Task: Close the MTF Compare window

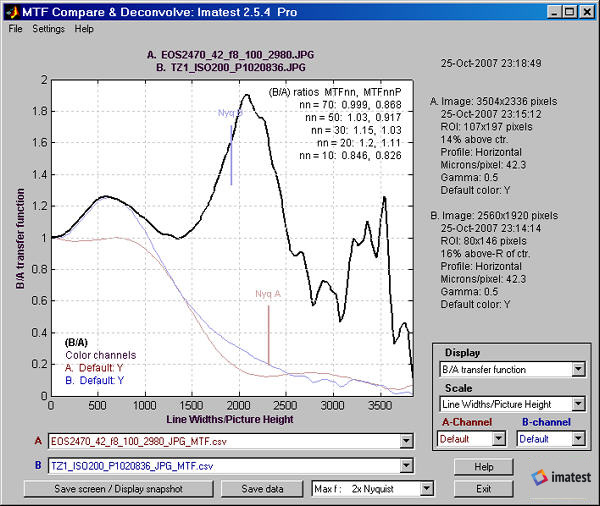Action: click(x=587, y=12)
